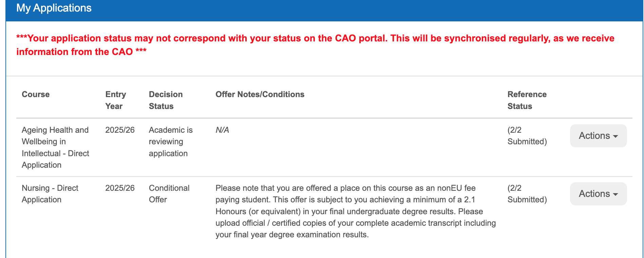Select the Ageing Health and Wellbeing course name

click(x=55, y=147)
